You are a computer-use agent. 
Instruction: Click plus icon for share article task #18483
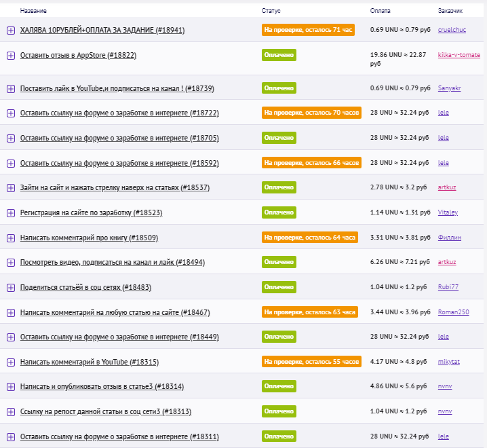(10, 288)
